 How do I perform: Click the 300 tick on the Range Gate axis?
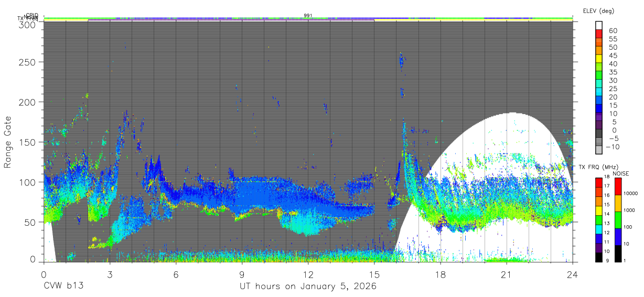click(x=28, y=25)
